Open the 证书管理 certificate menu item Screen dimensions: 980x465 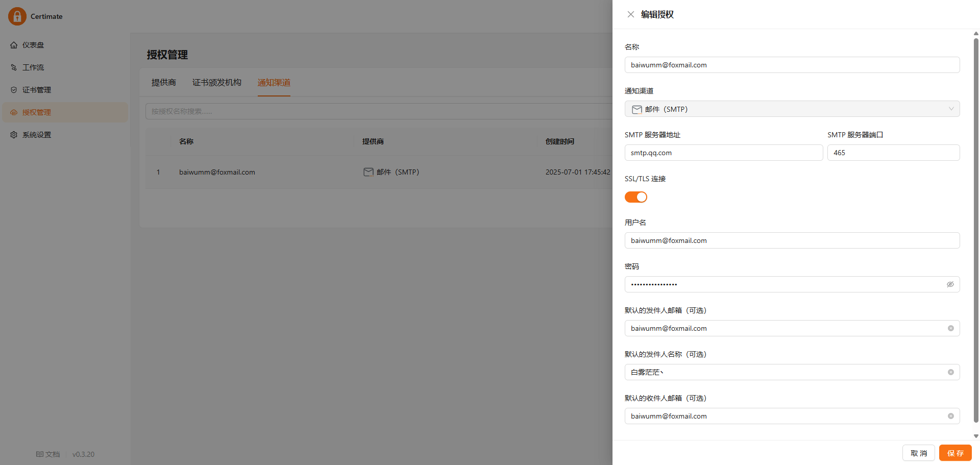click(x=65, y=90)
